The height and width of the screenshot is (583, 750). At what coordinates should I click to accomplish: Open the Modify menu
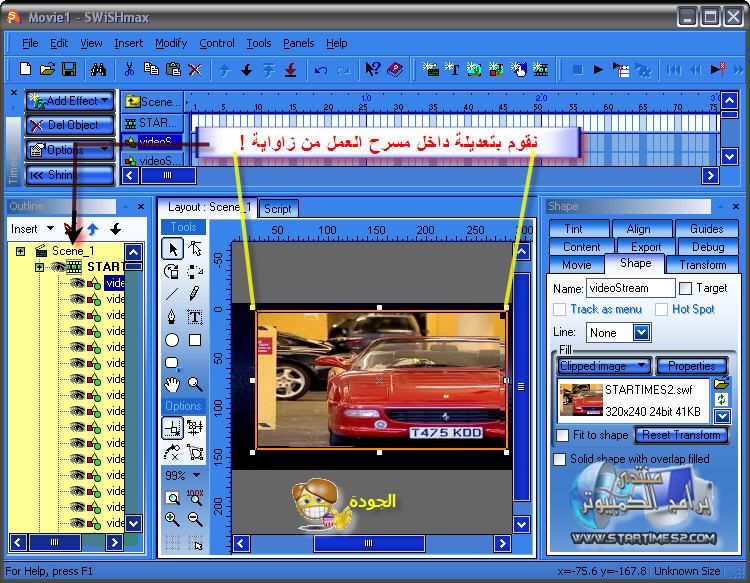click(171, 43)
